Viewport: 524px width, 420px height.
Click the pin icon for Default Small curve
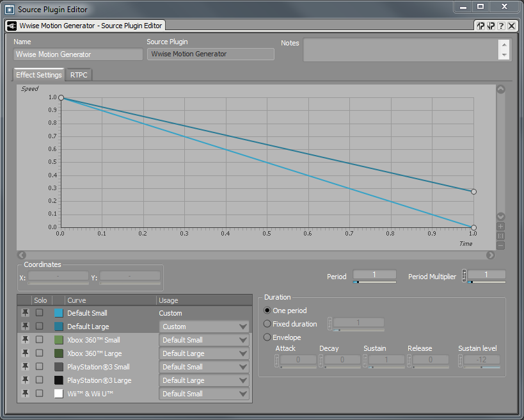click(x=25, y=312)
